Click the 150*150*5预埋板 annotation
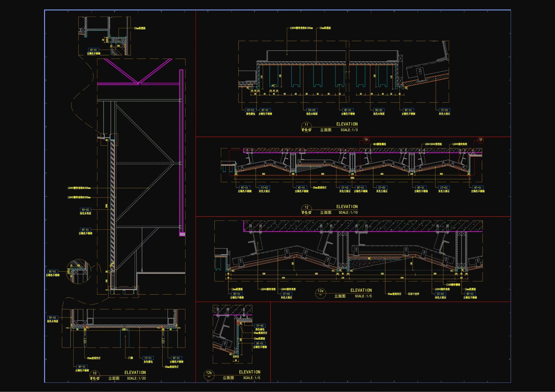The image size is (555, 392). (433, 144)
